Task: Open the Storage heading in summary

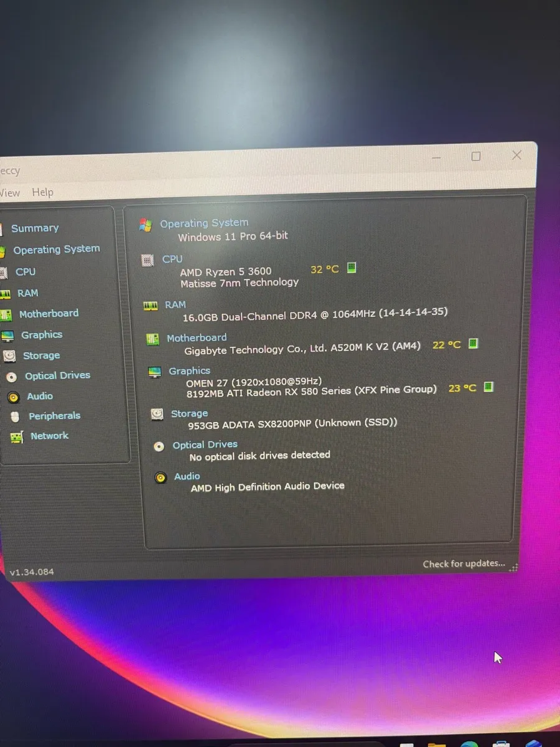Action: click(x=189, y=413)
